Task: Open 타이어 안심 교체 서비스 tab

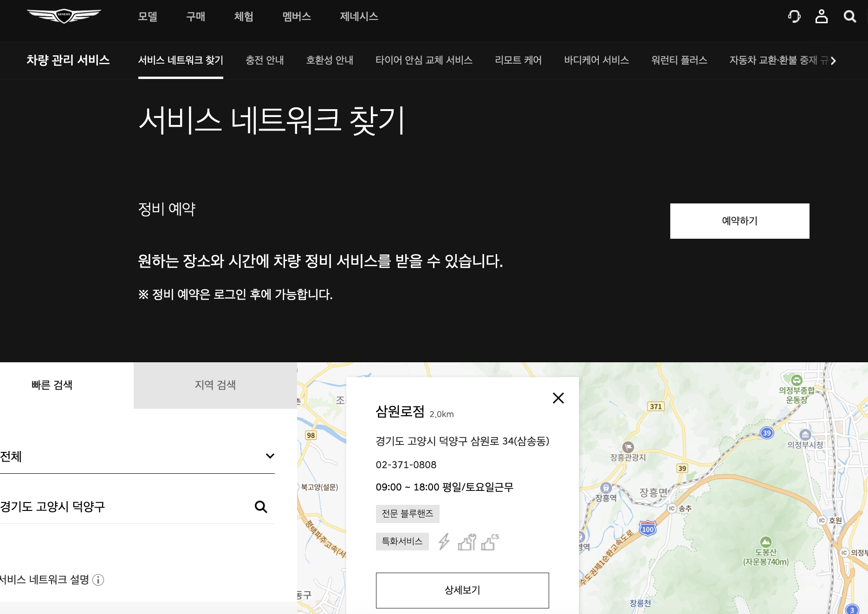Action: 424,60
